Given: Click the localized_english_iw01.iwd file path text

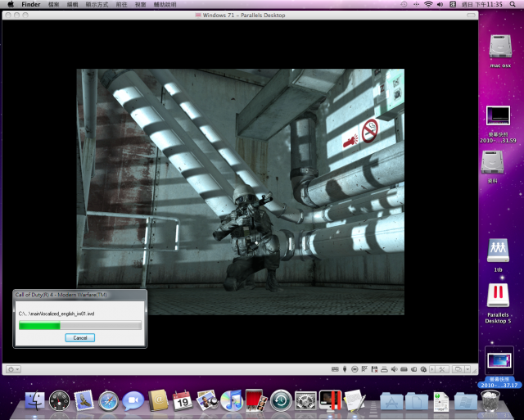Looking at the screenshot, I should (56, 314).
